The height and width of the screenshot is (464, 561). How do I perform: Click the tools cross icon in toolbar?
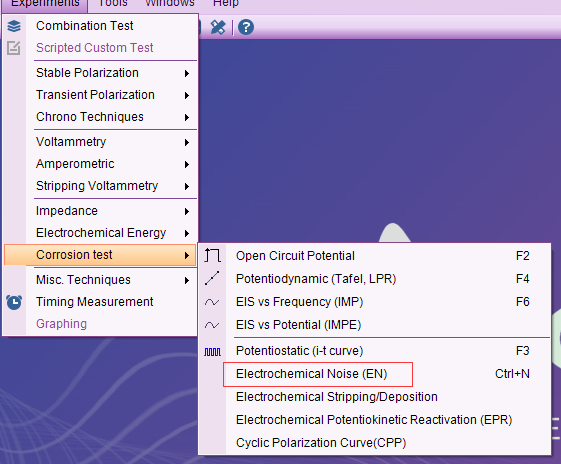point(218,27)
